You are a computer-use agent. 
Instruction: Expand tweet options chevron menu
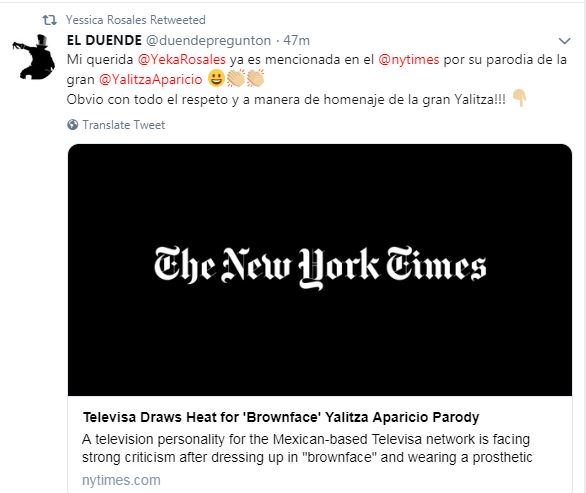(564, 41)
